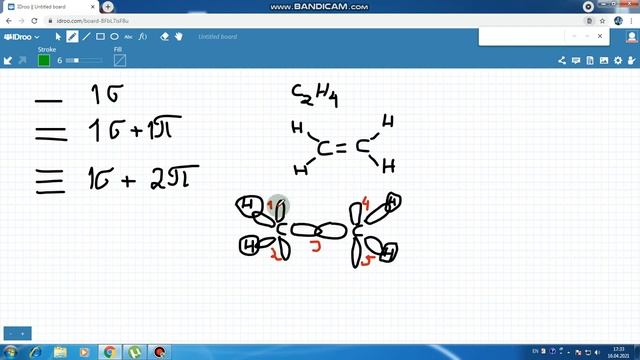Activate the pen drawing tool
This screenshot has height=360, width=640.
click(72, 37)
